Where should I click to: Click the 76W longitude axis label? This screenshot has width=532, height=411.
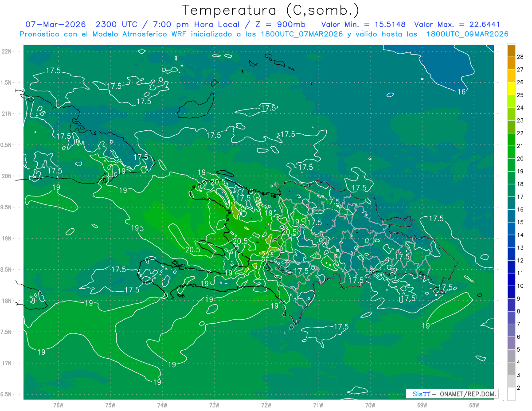[58, 405]
